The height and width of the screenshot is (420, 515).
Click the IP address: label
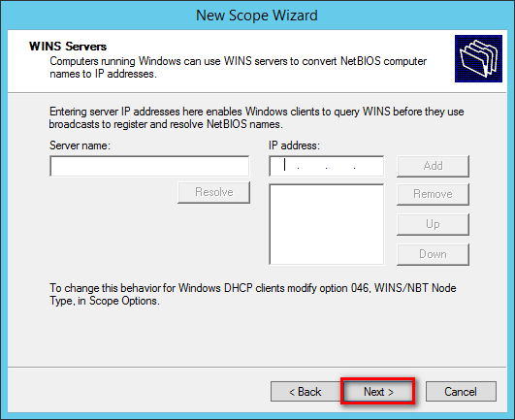[x=294, y=145]
